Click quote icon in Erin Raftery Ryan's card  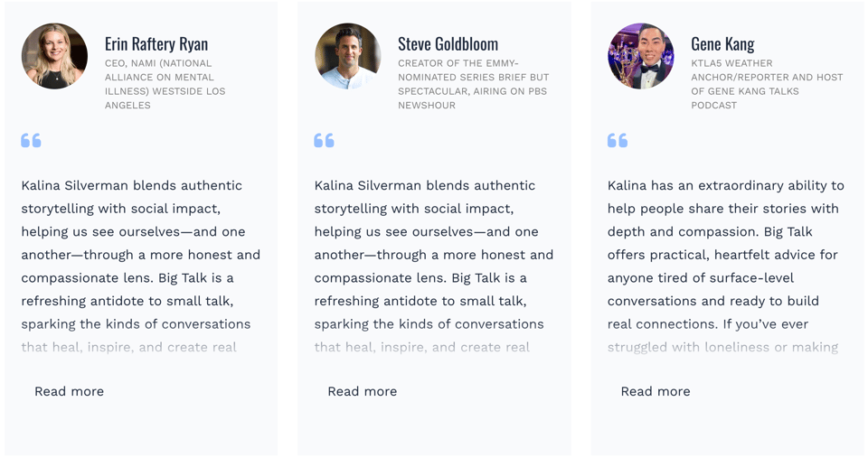pyautogui.click(x=31, y=140)
